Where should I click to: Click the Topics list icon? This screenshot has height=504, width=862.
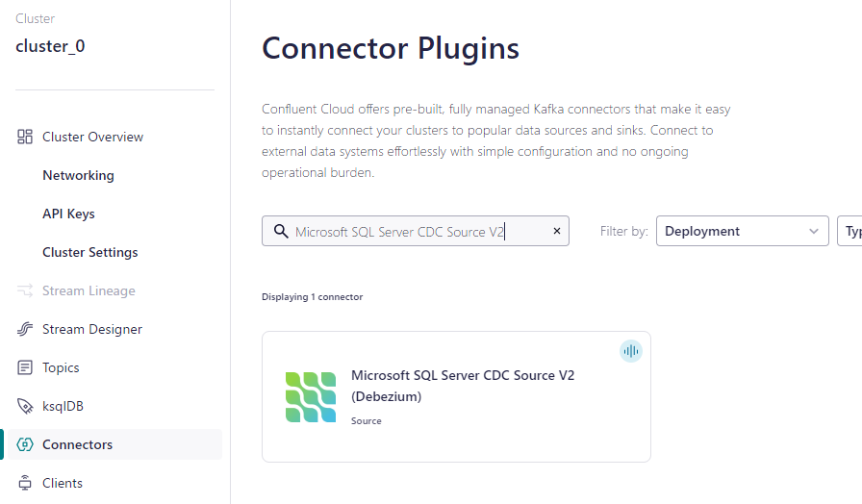coord(25,367)
